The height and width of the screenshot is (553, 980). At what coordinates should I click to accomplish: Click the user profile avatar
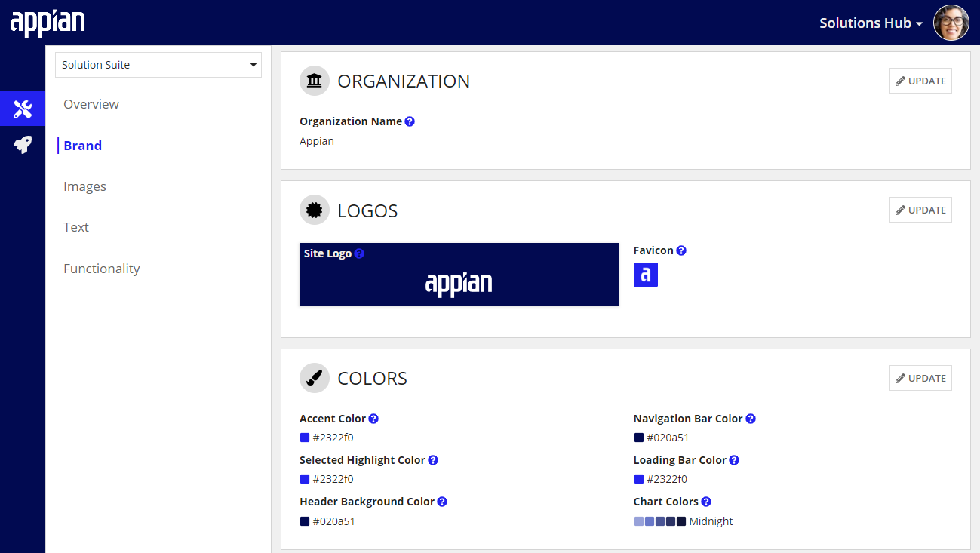pos(951,23)
